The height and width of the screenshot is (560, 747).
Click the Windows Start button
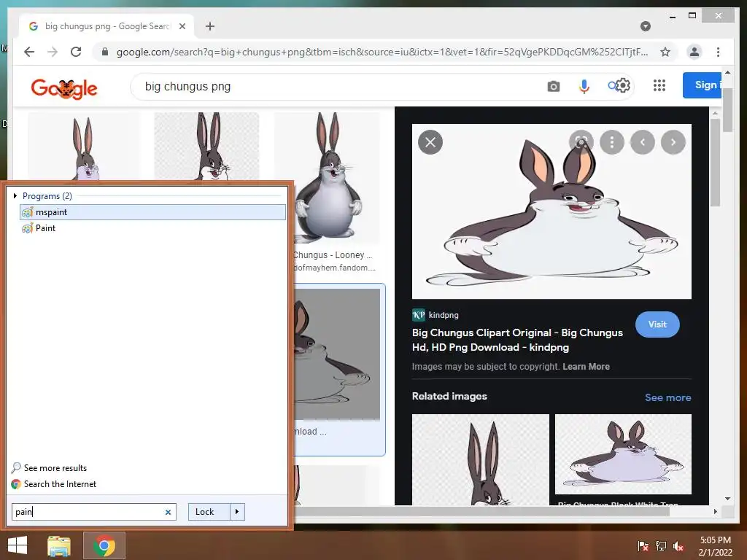point(18,545)
